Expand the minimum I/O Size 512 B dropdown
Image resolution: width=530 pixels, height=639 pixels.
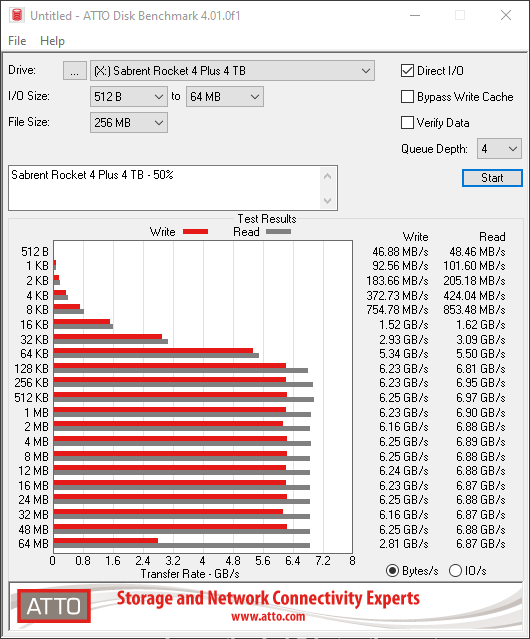click(129, 97)
